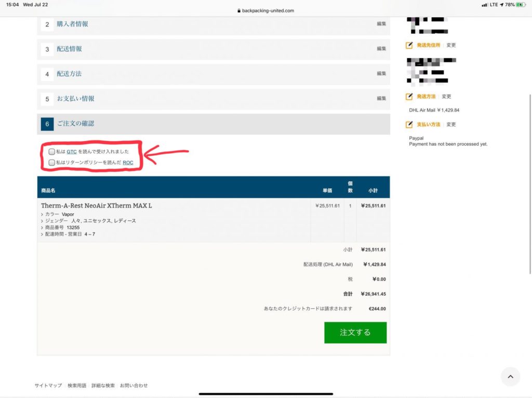Change shipping address via 変更 link
The width and height of the screenshot is (532, 398).
tap(451, 45)
